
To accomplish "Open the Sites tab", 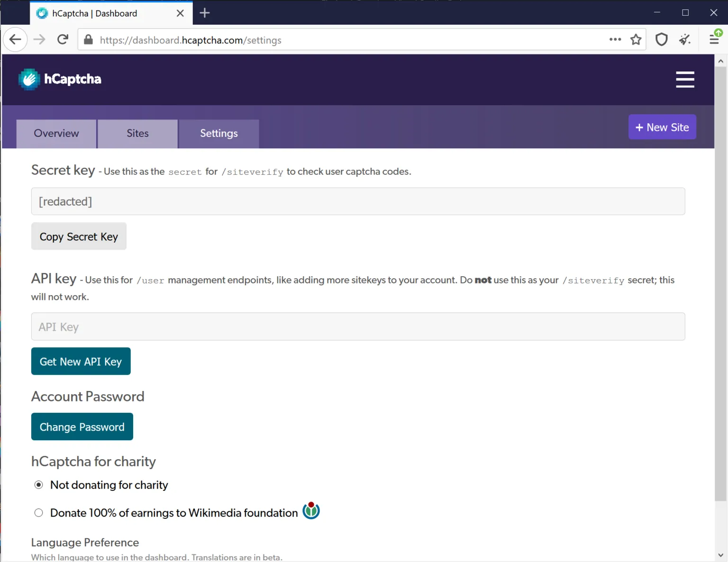I will coord(137,133).
